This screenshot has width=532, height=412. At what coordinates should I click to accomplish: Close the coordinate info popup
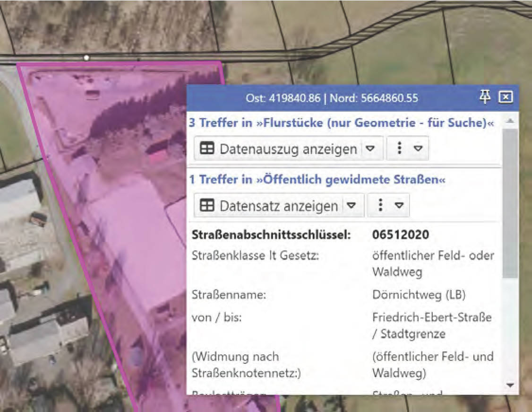coord(506,97)
